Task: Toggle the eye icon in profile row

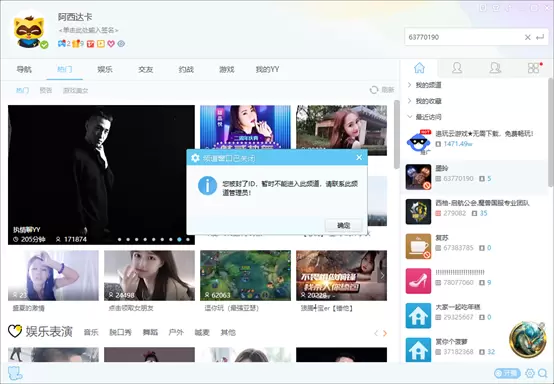Action: pos(121,44)
